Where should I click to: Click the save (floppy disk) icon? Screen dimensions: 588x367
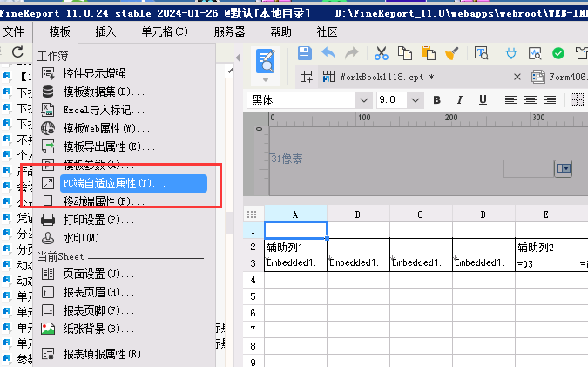click(x=305, y=53)
